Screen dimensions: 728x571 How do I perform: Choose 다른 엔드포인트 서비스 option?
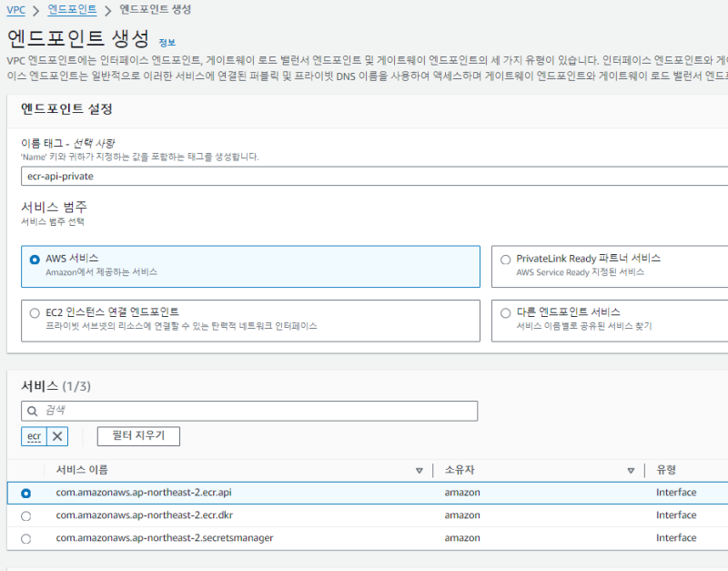pyautogui.click(x=506, y=312)
